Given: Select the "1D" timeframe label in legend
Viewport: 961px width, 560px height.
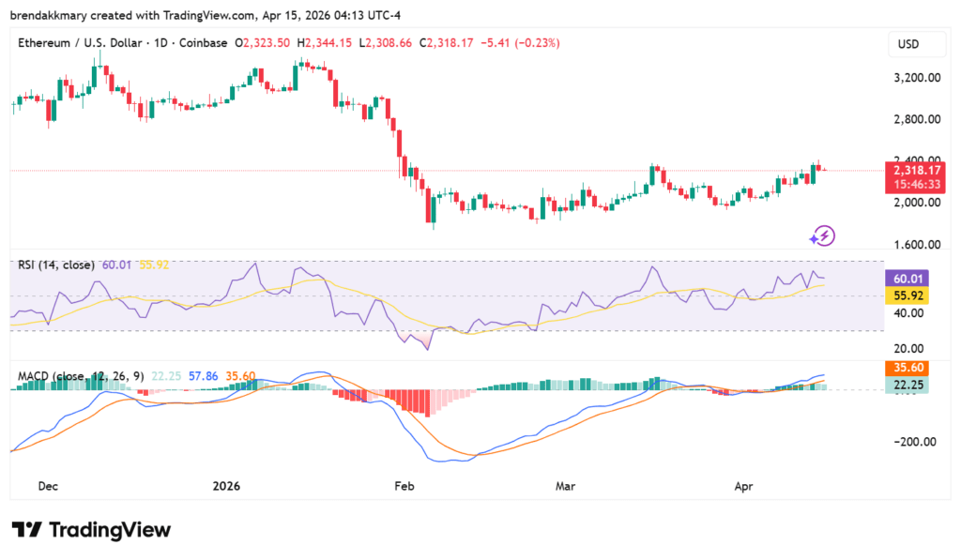Looking at the screenshot, I should click(161, 43).
